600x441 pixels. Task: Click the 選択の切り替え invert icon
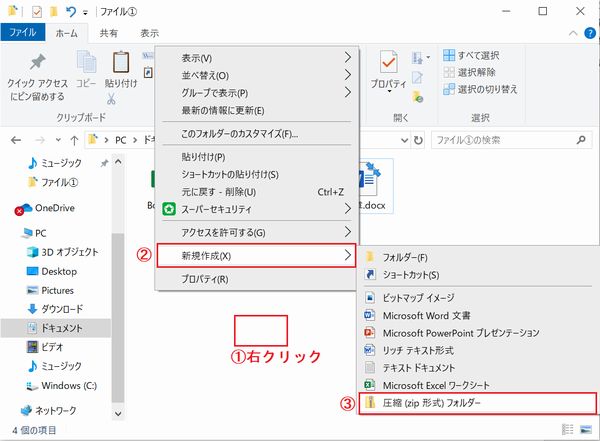[449, 89]
